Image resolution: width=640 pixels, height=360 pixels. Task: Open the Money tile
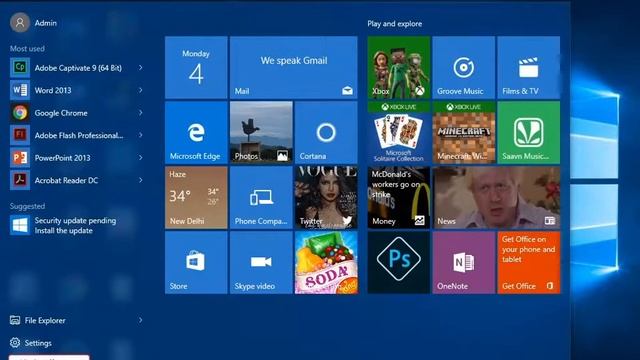pos(398,198)
